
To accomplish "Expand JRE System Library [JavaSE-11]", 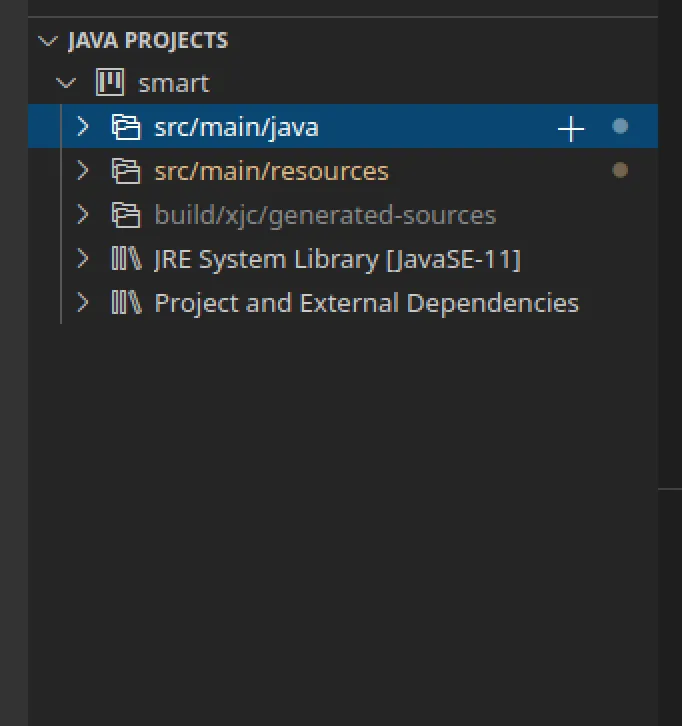I will (84, 259).
